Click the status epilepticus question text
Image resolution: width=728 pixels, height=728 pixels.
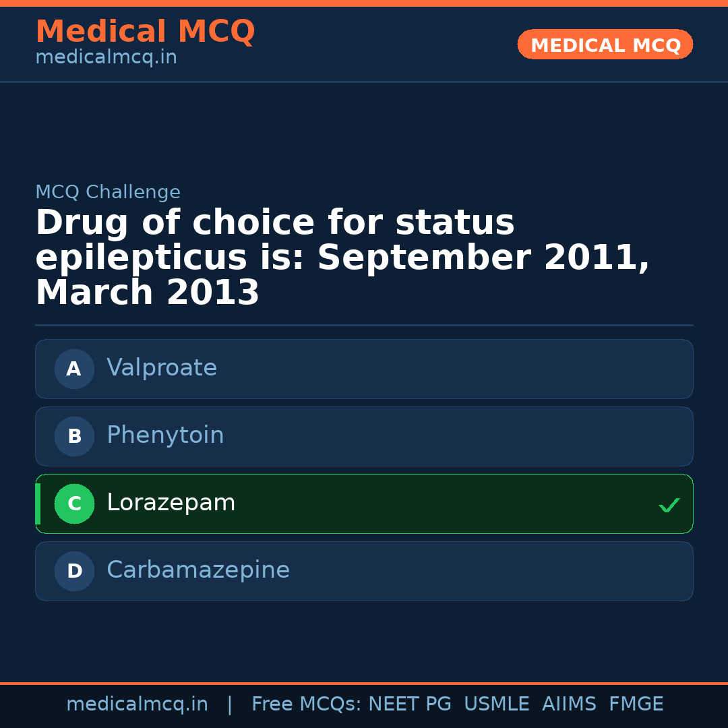tap(342, 257)
